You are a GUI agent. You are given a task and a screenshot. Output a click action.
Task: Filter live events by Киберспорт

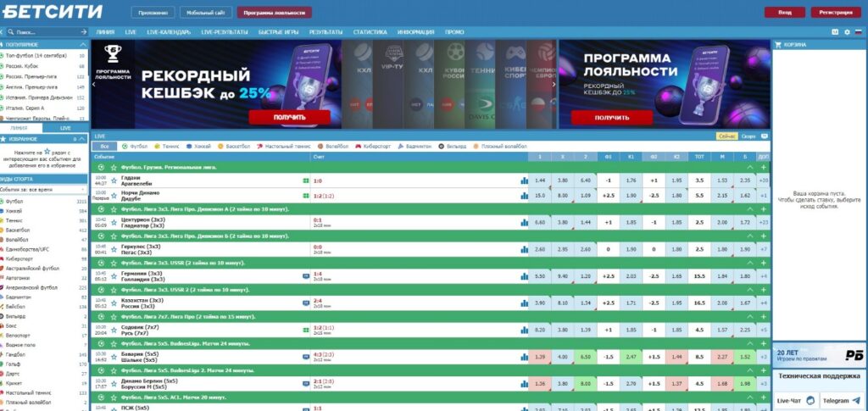[373, 147]
